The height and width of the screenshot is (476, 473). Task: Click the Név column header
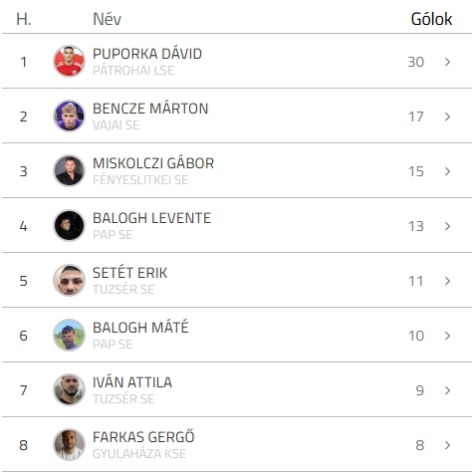coord(107,19)
